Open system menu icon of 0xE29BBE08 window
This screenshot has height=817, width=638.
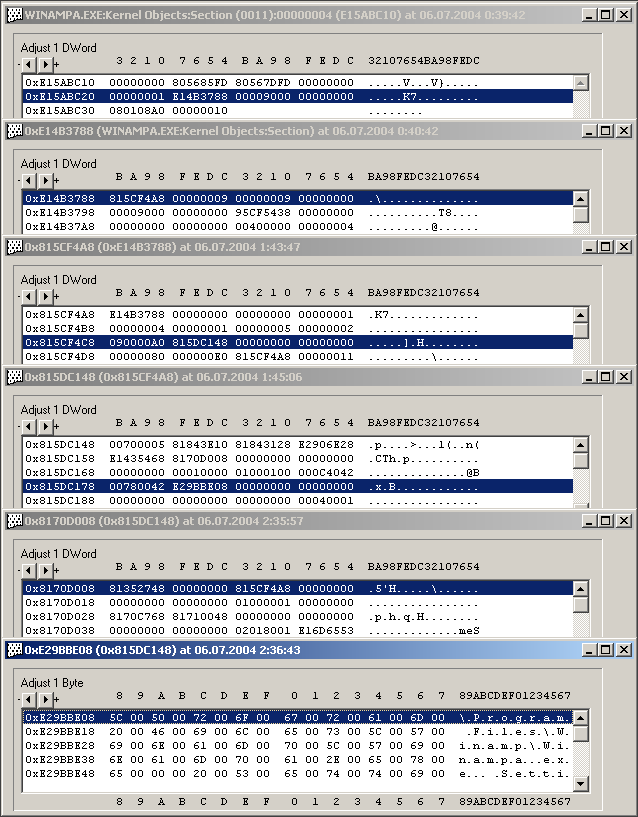tap(14, 650)
